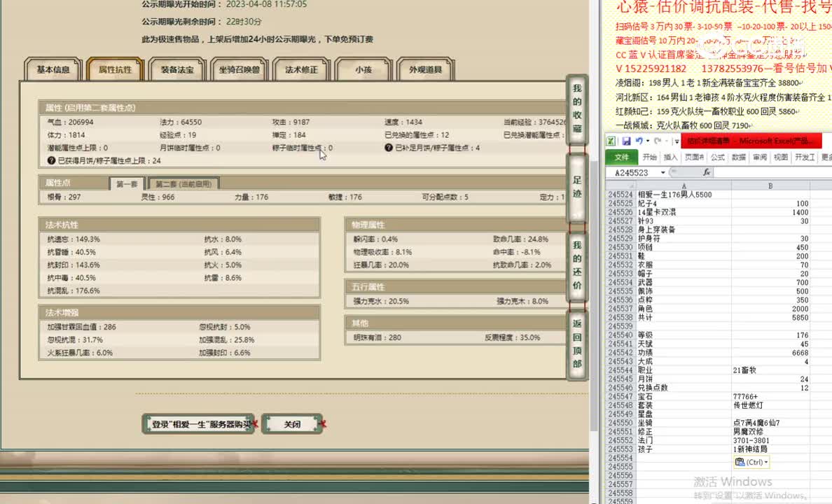832x504 pixels.
Task: Switch to the 开始 Home ribbon tab
Action: coord(649,157)
